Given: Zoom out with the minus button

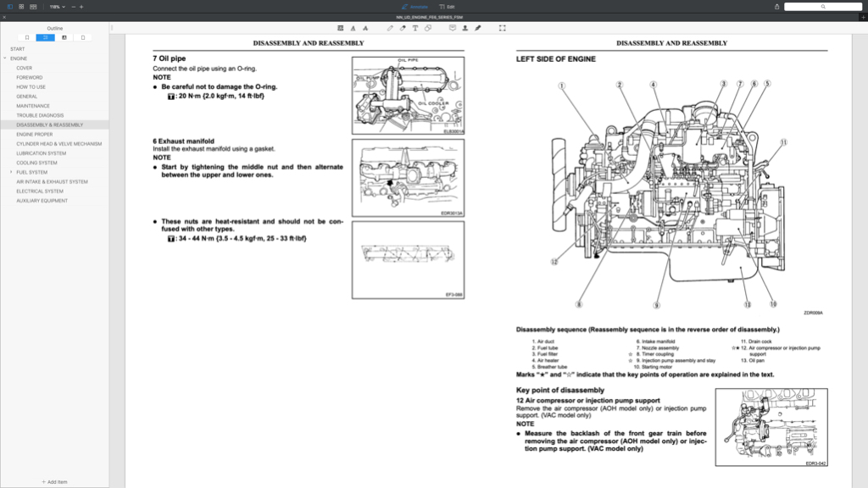Looking at the screenshot, I should (73, 7).
